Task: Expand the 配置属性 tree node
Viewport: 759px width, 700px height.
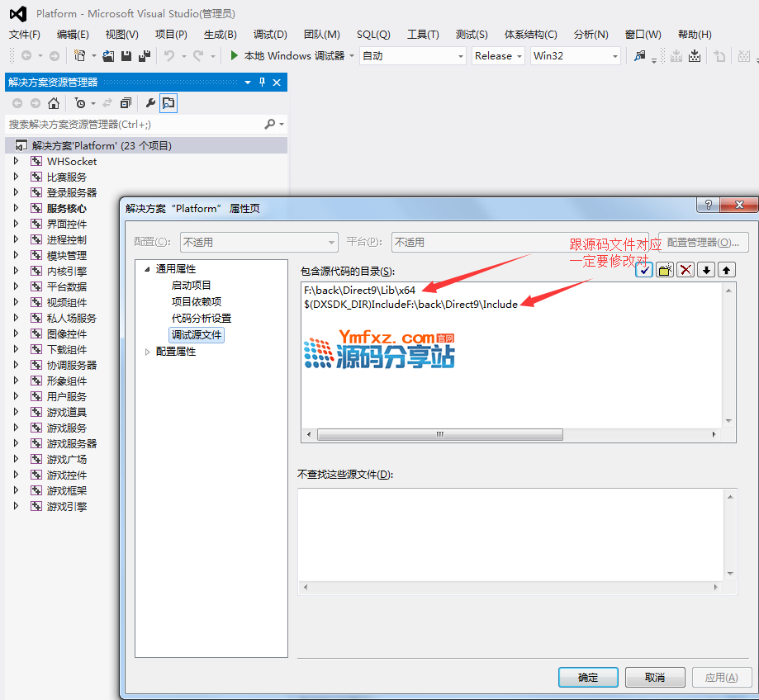Action: click(148, 352)
